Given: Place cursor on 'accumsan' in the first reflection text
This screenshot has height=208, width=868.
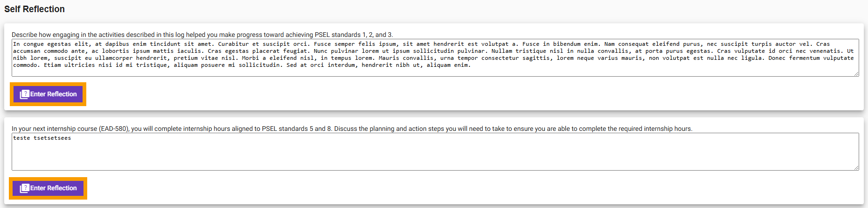Looking at the screenshot, I should pyautogui.click(x=27, y=51).
